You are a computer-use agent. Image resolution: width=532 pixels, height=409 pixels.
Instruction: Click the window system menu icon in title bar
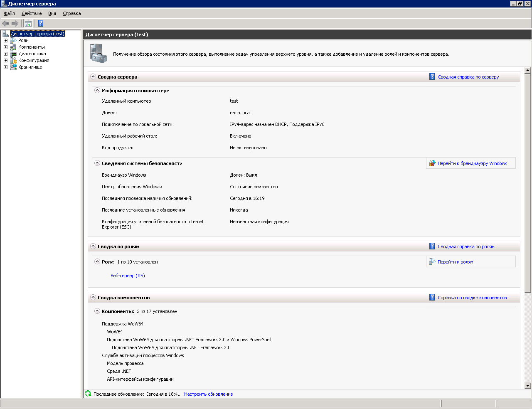(4, 3)
